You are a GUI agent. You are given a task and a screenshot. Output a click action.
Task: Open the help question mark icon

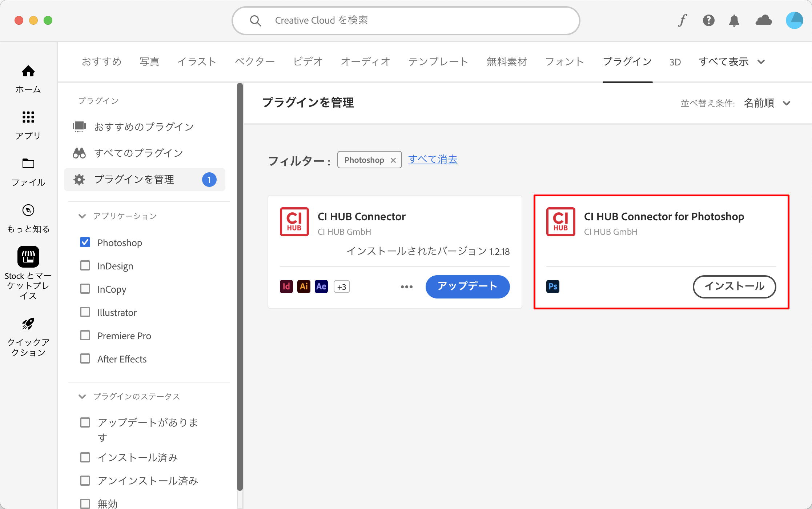[x=708, y=20]
